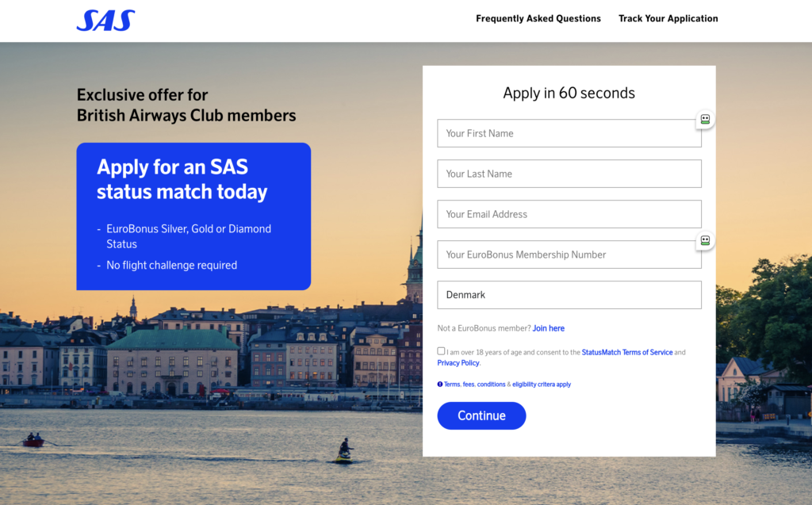
Task: Click password manager icon beside EuroBonus Membership field
Action: [704, 240]
